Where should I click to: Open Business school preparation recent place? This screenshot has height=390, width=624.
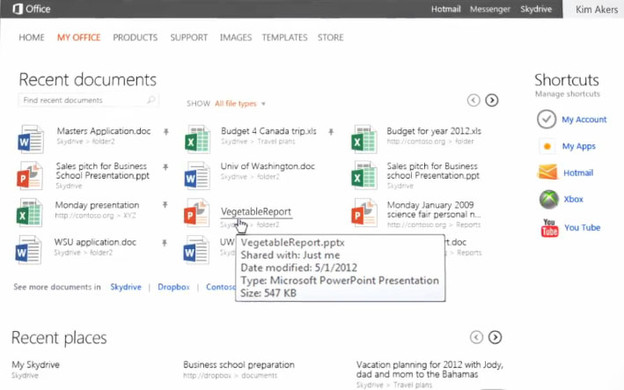click(239, 365)
